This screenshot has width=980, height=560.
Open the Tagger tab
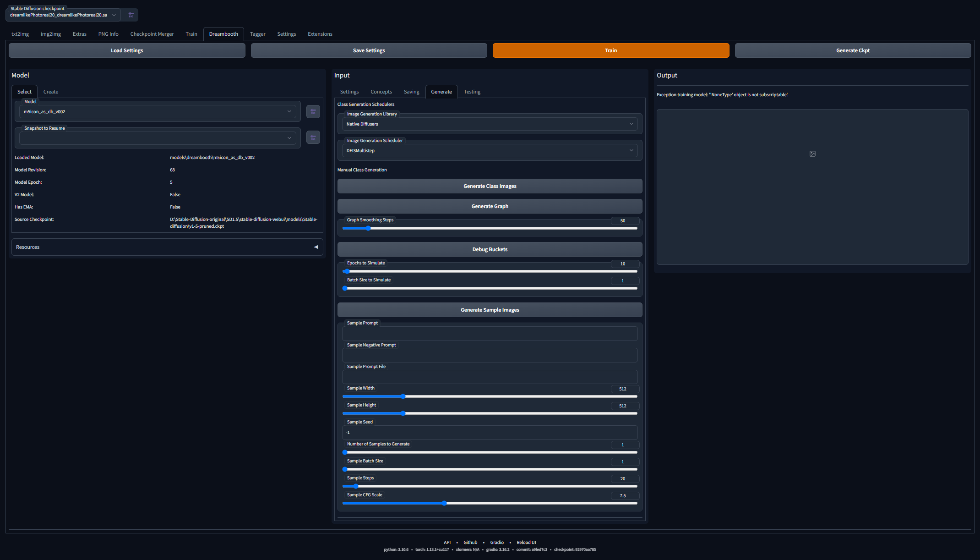[x=258, y=34]
